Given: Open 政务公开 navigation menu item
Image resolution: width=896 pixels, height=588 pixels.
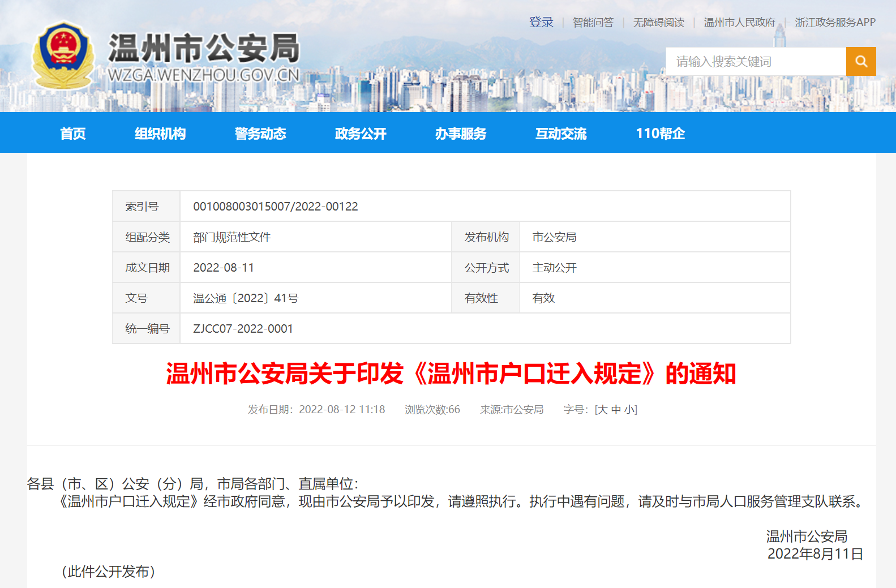Looking at the screenshot, I should coord(361,134).
